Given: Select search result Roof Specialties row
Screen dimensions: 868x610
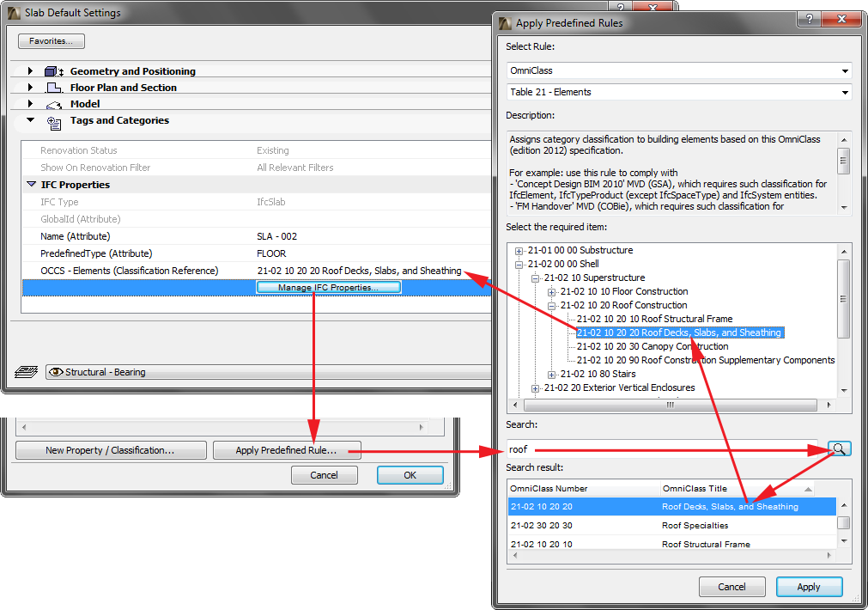Looking at the screenshot, I should tap(672, 525).
